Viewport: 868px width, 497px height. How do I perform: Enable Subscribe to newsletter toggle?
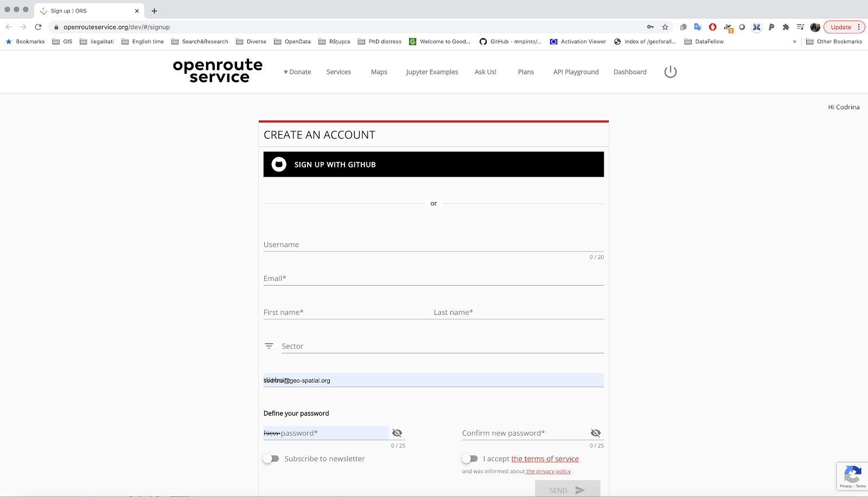(x=271, y=459)
